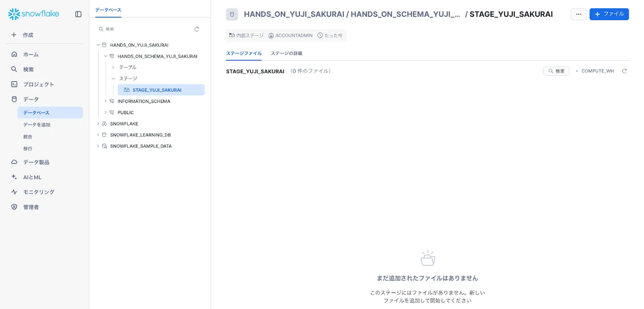This screenshot has height=309, width=644.
Task: Click schema icon of INFORMATION_SCHEMA
Action: click(112, 101)
